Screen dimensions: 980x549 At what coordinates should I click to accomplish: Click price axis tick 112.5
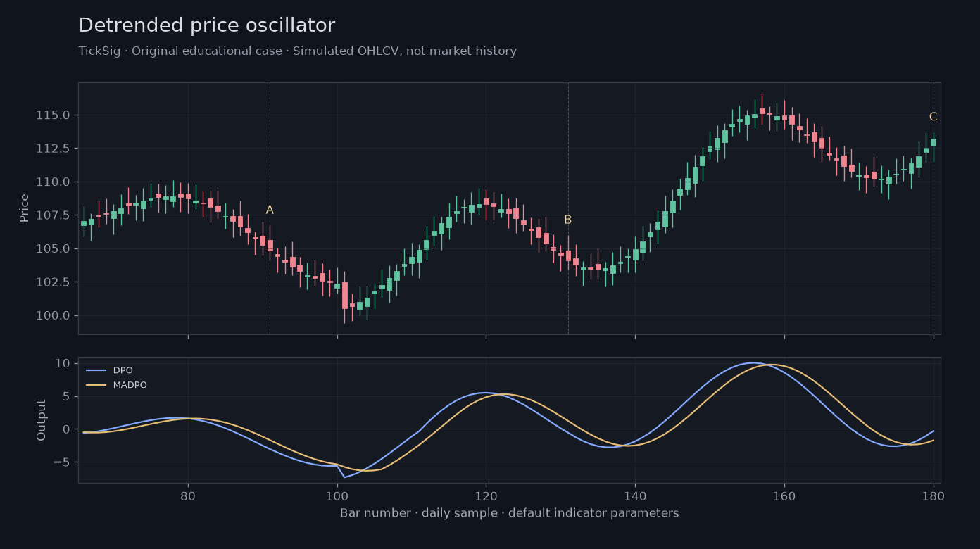(53, 149)
